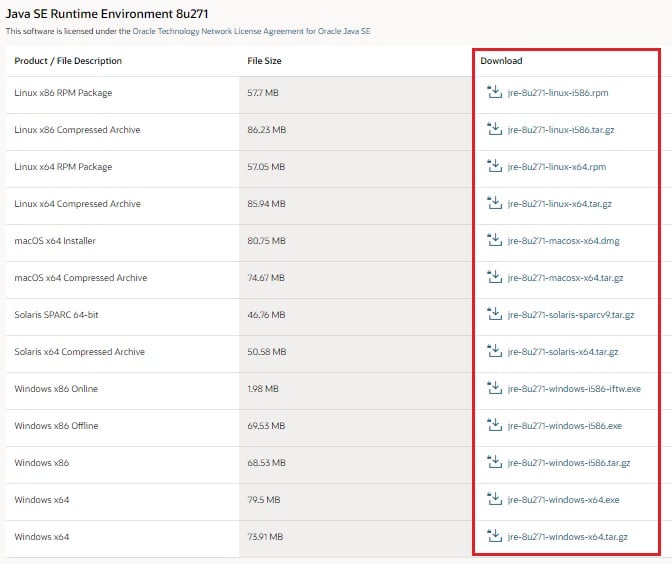Download jre-8u271-linux-i586.tar.gz file link
Image resolution: width=672 pixels, height=564 pixels.
pyautogui.click(x=561, y=130)
